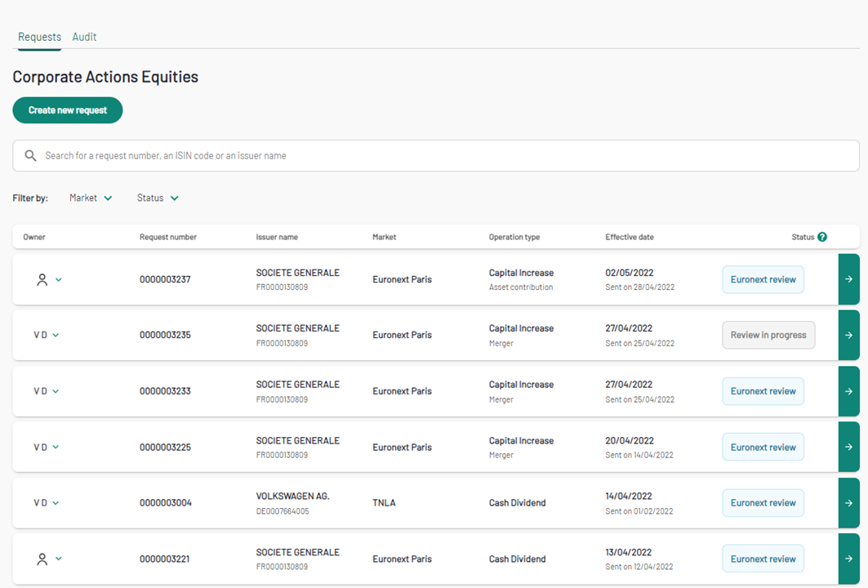Expand V D owner chevron for request 0000003235
Viewport: 868px width, 588px height.
pyautogui.click(x=56, y=335)
